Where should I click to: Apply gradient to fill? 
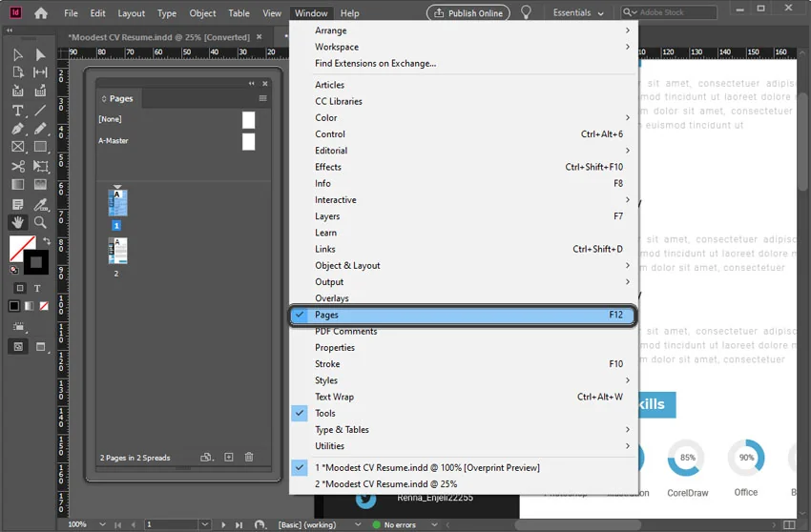[30, 306]
